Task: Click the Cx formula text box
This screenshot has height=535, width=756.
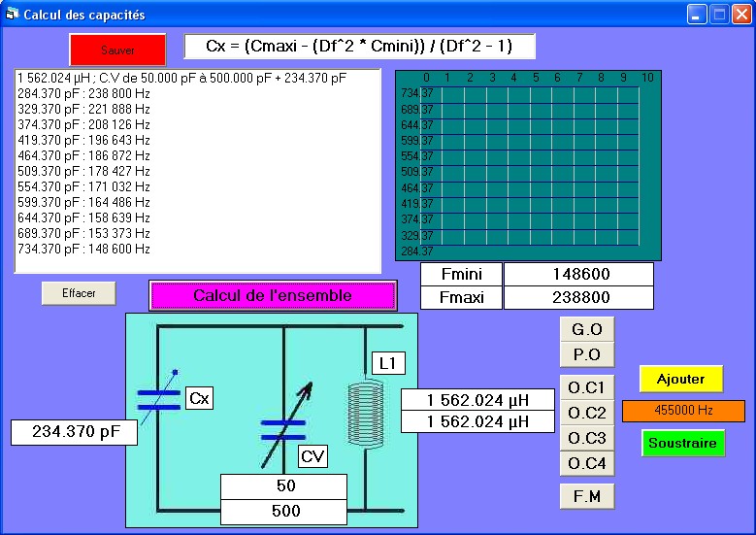Action: (x=359, y=47)
